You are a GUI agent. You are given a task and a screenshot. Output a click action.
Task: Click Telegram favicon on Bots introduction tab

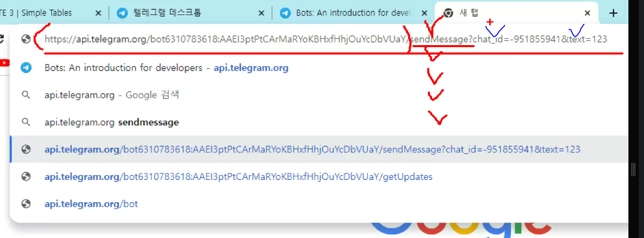click(285, 13)
